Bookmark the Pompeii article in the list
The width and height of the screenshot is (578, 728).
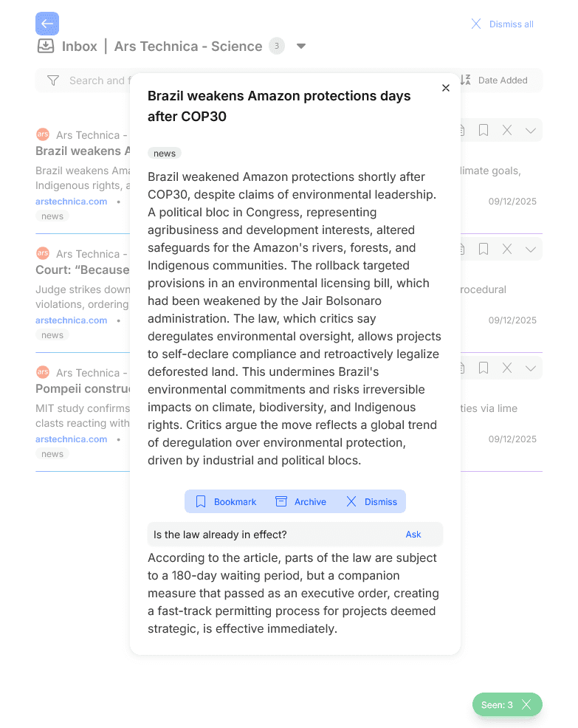tap(484, 368)
